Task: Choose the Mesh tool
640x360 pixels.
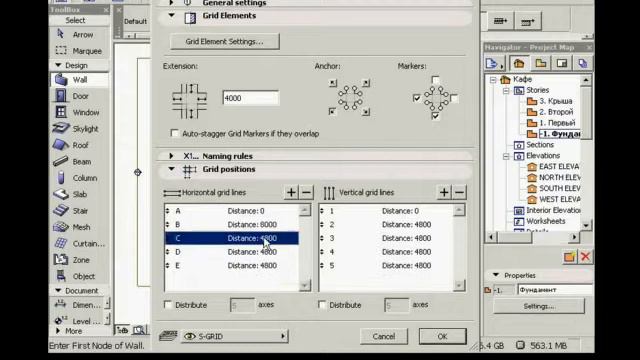Action: pyautogui.click(x=80, y=227)
